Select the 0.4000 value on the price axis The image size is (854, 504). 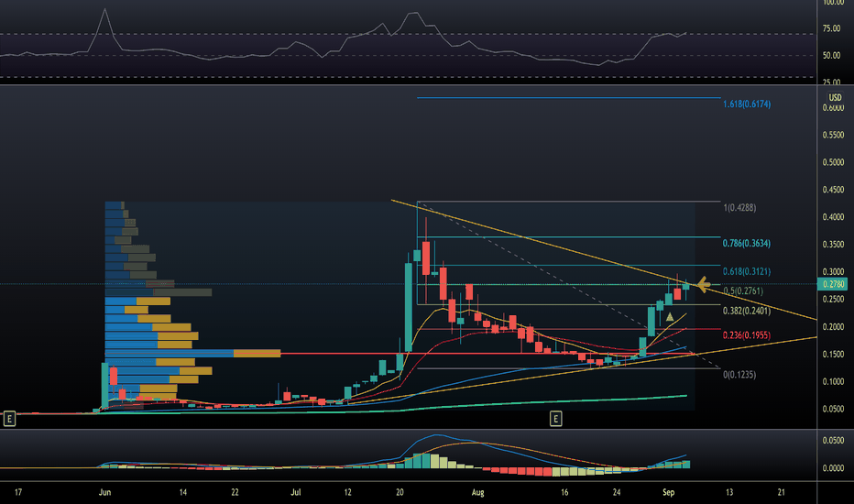coord(833,217)
